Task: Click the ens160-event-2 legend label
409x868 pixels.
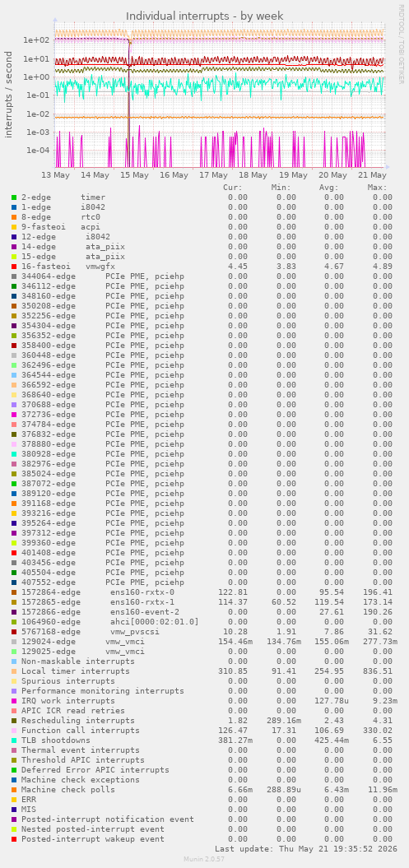Action: pos(145,611)
